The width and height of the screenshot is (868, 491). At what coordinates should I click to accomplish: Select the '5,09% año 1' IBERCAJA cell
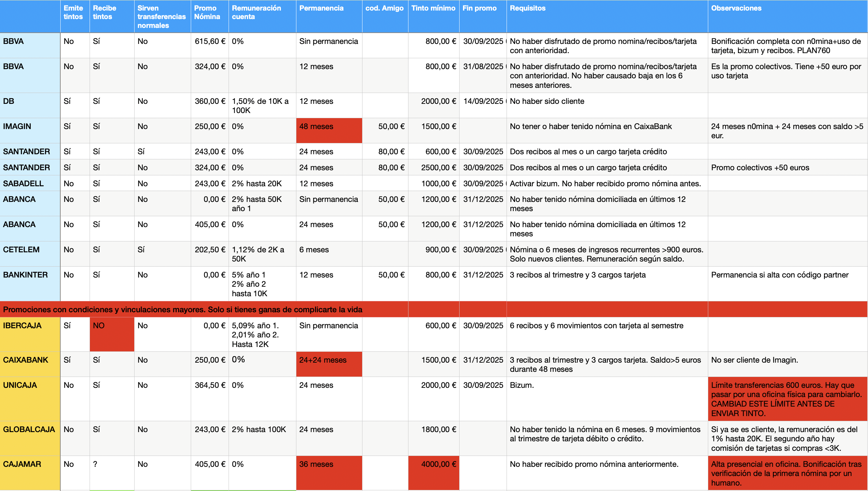tap(262, 334)
